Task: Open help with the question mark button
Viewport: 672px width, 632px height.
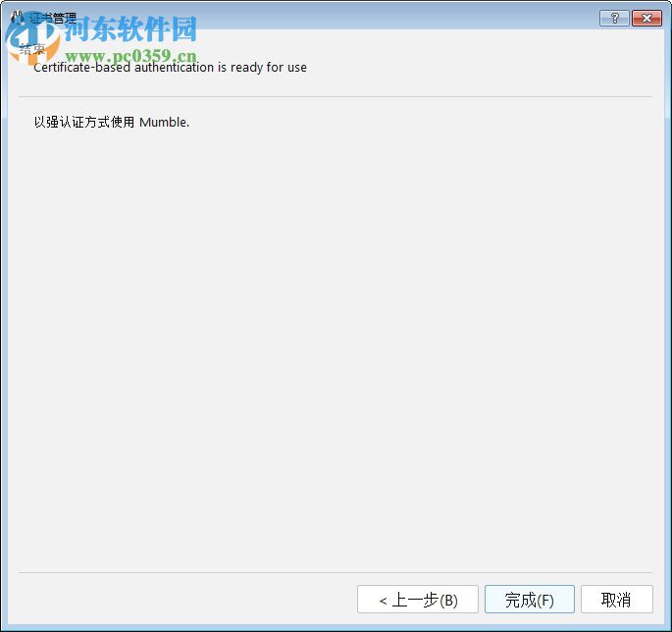Action: 614,18
